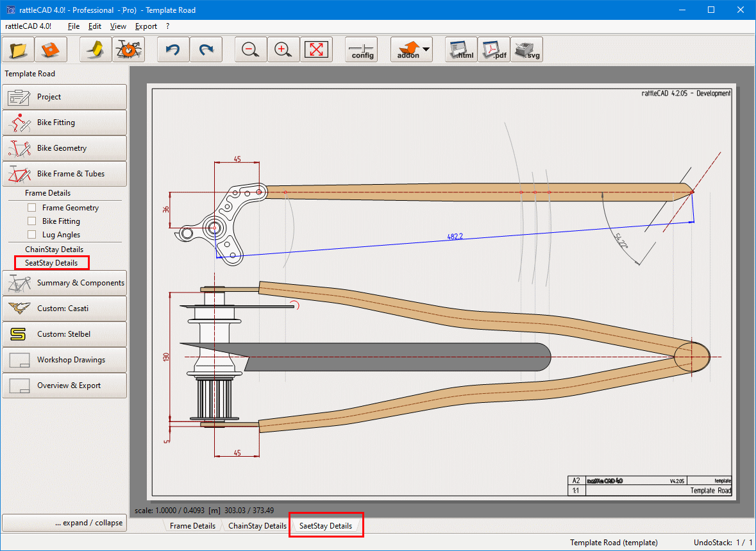Viewport: 756px width, 551px height.
Task: Open the addon dropdown arrow
Action: pyautogui.click(x=426, y=49)
